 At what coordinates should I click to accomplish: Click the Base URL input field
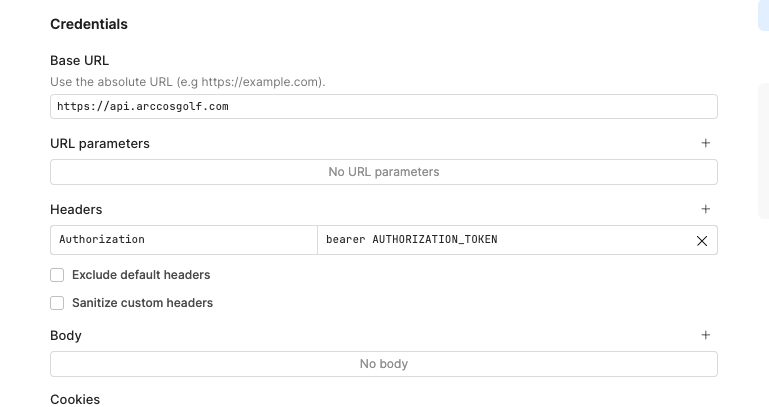coord(383,107)
